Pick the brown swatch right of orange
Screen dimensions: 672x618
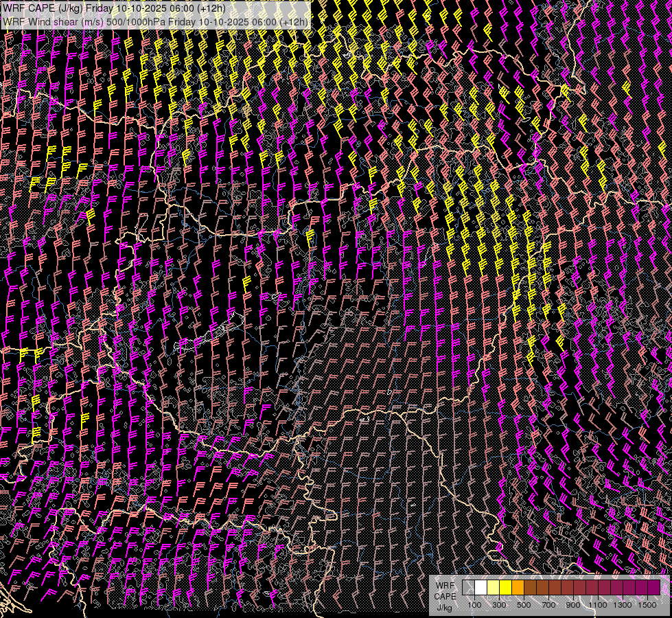530,588
